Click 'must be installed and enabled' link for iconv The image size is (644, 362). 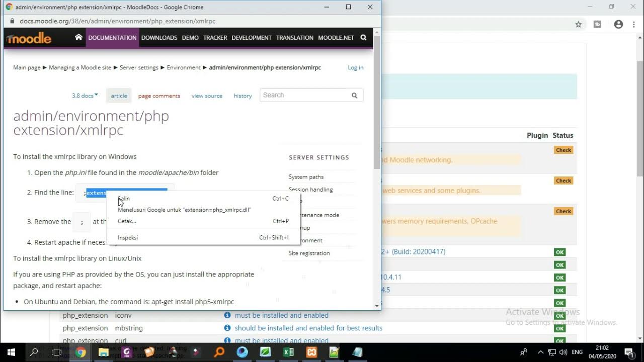(281, 315)
